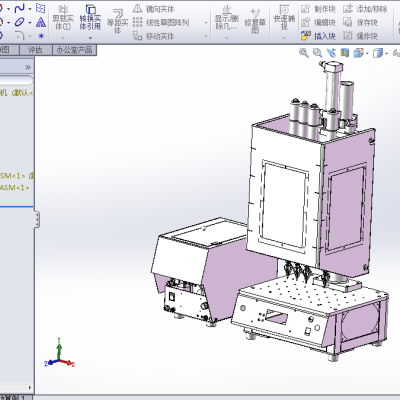This screenshot has height=400, width=400.
Task: Switch to the 评估 (Evaluate) tab
Action: click(x=36, y=50)
